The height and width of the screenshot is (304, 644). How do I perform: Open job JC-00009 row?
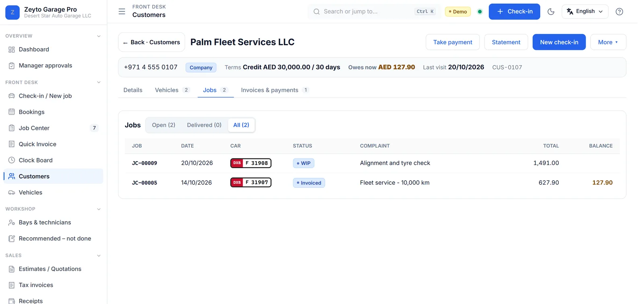pyautogui.click(x=372, y=163)
